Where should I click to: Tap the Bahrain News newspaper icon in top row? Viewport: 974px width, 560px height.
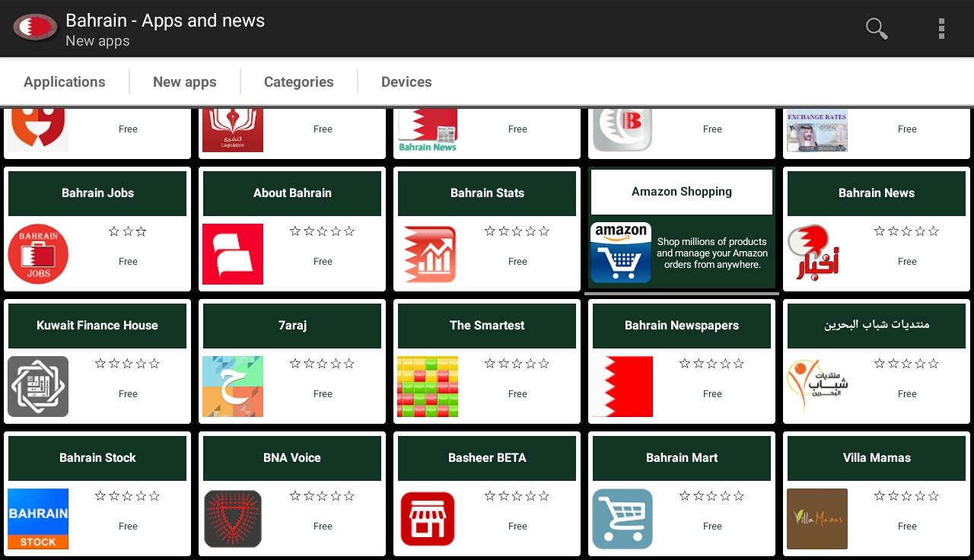tap(428, 130)
